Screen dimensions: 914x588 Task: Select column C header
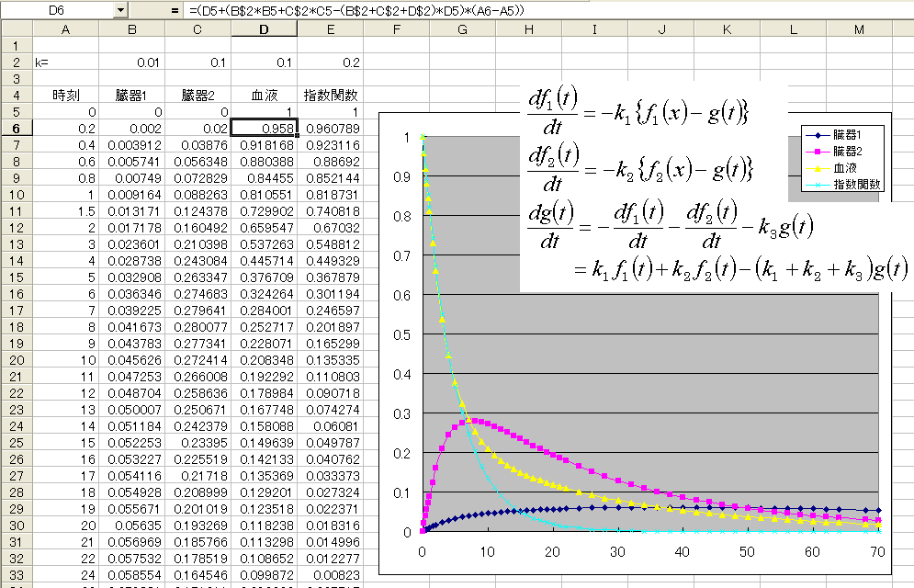198,29
